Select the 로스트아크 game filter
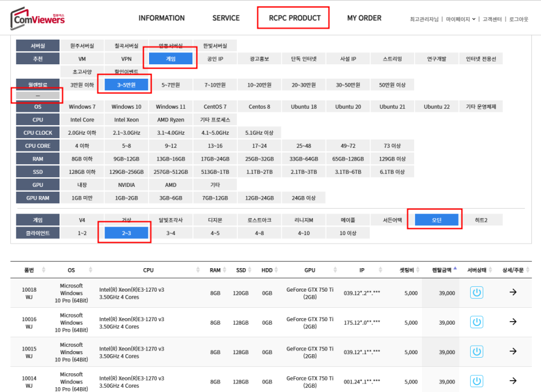The width and height of the screenshot is (541, 392). click(x=259, y=220)
